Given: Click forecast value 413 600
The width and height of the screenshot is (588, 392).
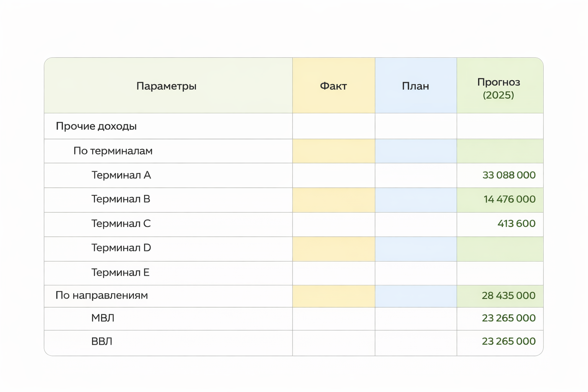Looking at the screenshot, I should point(516,224).
